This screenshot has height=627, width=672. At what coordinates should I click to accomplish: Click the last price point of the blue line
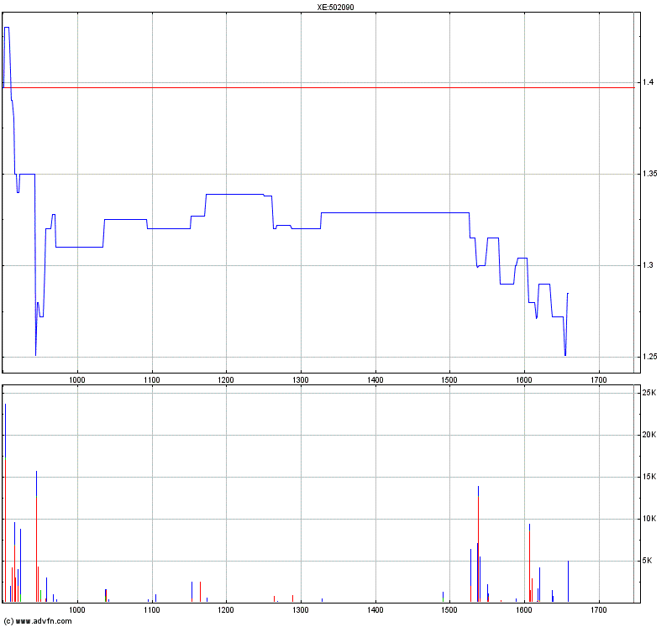point(568,294)
